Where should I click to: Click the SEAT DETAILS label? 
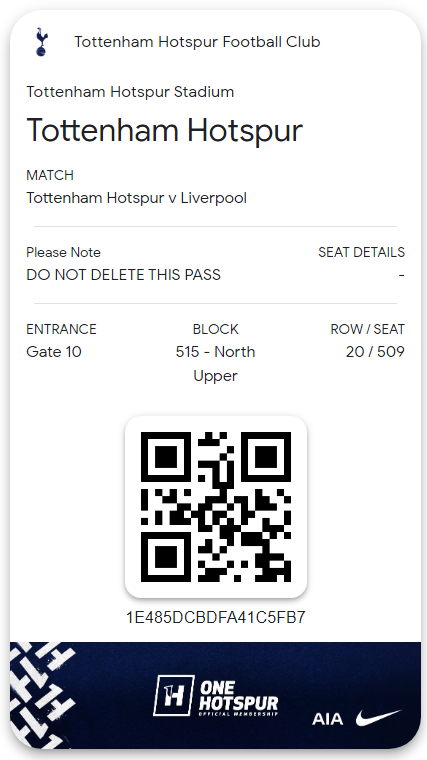(362, 252)
